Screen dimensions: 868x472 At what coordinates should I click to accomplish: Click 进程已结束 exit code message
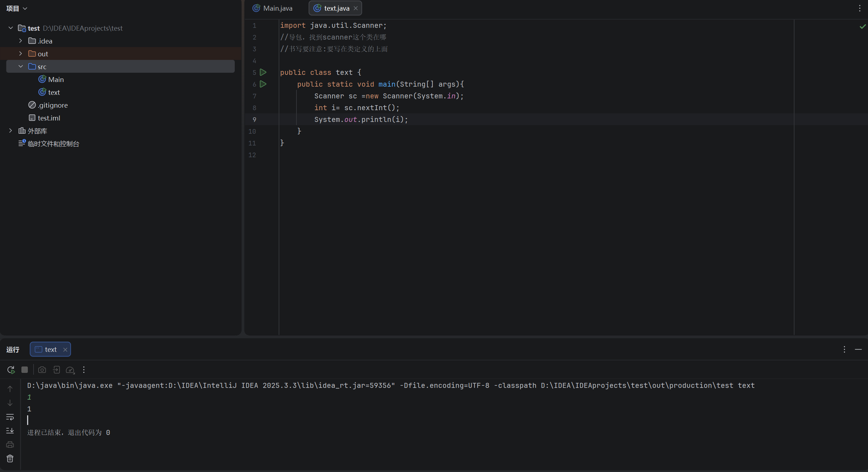pyautogui.click(x=69, y=432)
